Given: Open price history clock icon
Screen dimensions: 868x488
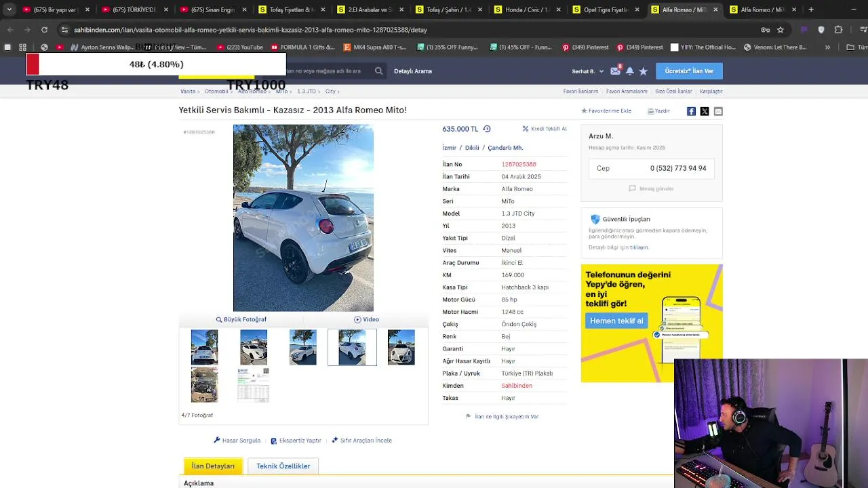Looking at the screenshot, I should point(486,129).
